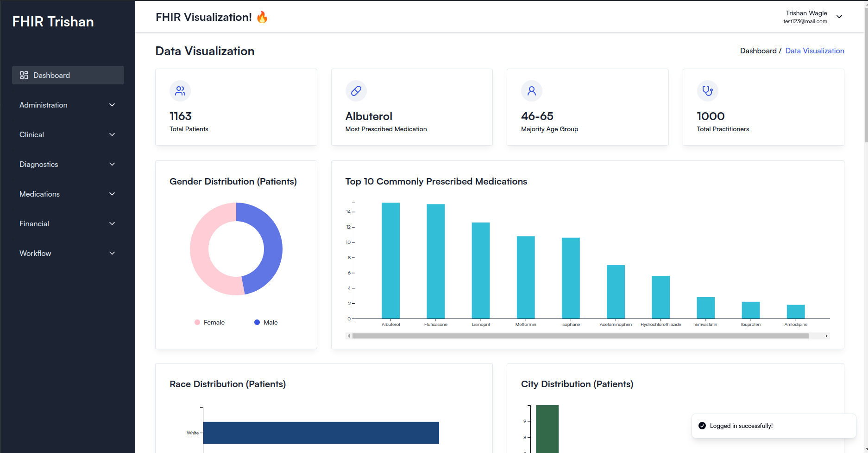Viewport: 868px width, 453px height.
Task: Click the Dashboard breadcrumb link
Action: [758, 51]
